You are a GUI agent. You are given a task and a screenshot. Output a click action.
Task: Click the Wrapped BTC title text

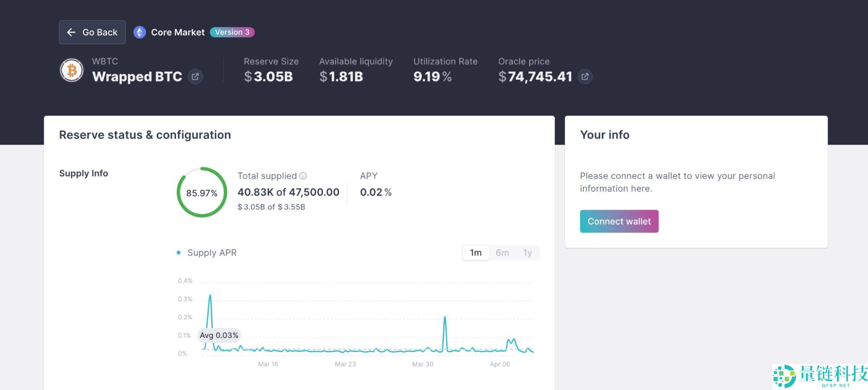(x=137, y=77)
